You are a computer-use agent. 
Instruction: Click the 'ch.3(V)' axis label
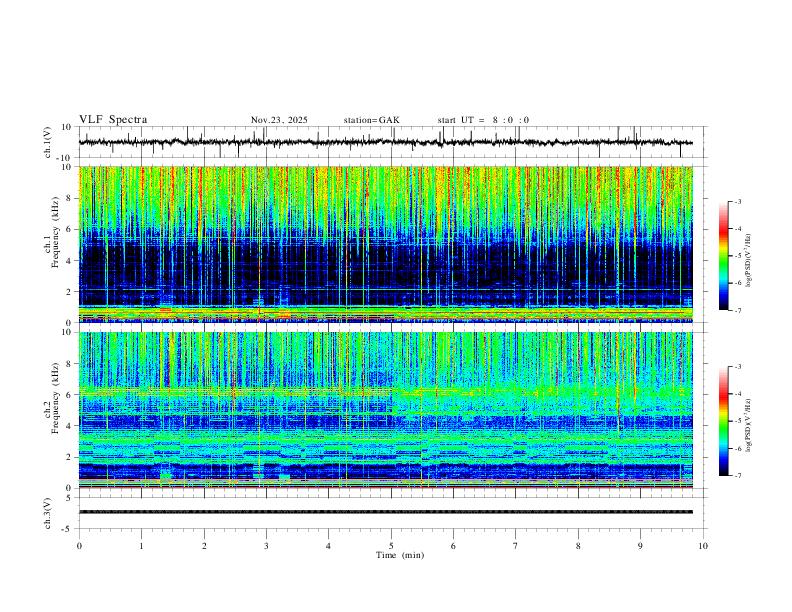48,514
